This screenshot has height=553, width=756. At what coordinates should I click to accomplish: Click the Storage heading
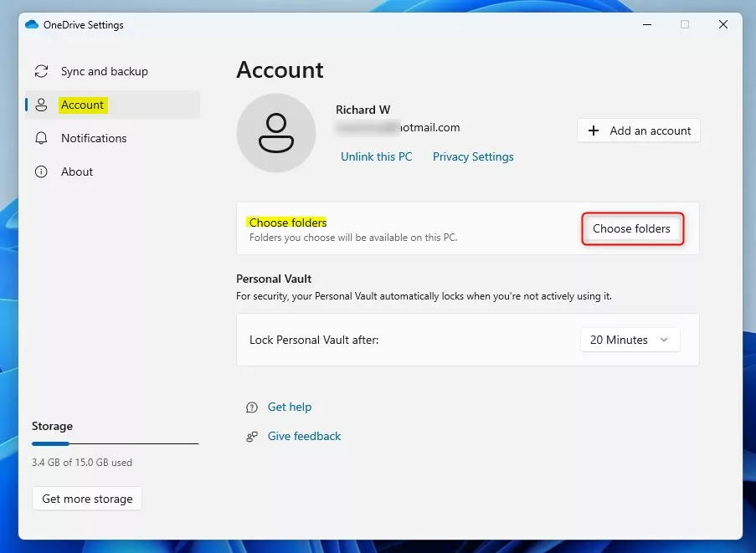tap(52, 427)
